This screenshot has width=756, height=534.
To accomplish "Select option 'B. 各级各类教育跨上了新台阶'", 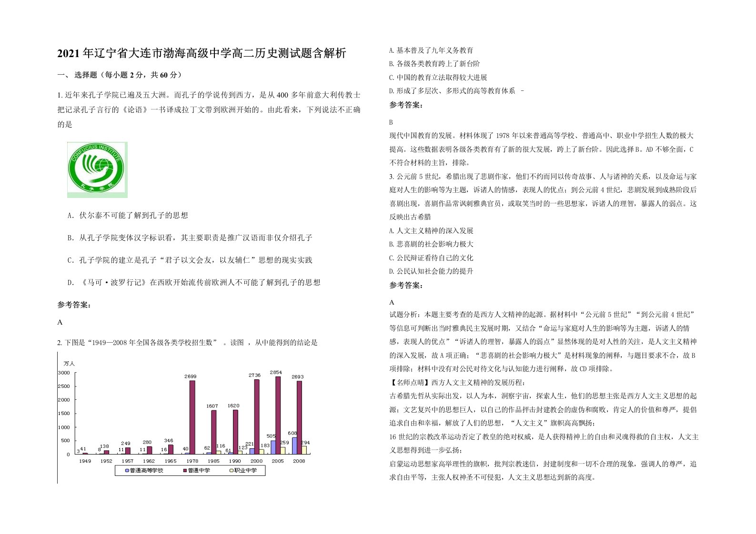I will (434, 63).
